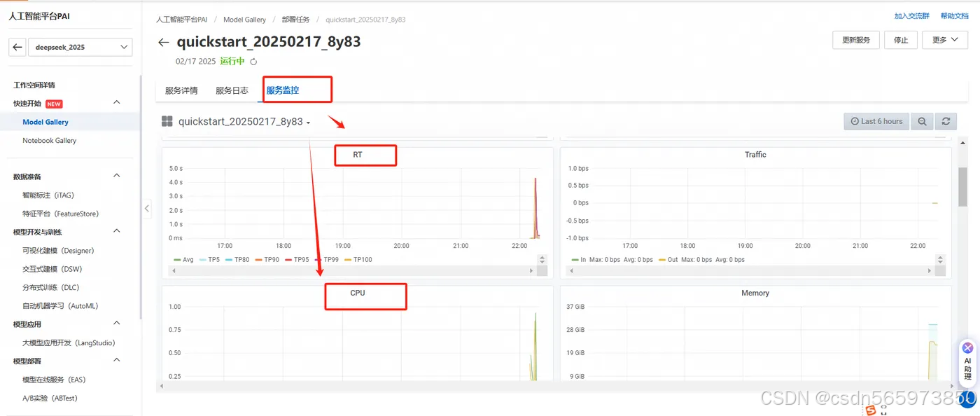Open Last 6 hours time range picker
980x416 pixels.
pyautogui.click(x=876, y=121)
